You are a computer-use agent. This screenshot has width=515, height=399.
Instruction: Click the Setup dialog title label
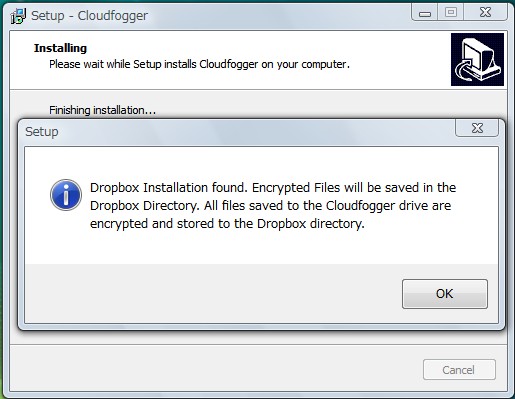click(x=42, y=132)
